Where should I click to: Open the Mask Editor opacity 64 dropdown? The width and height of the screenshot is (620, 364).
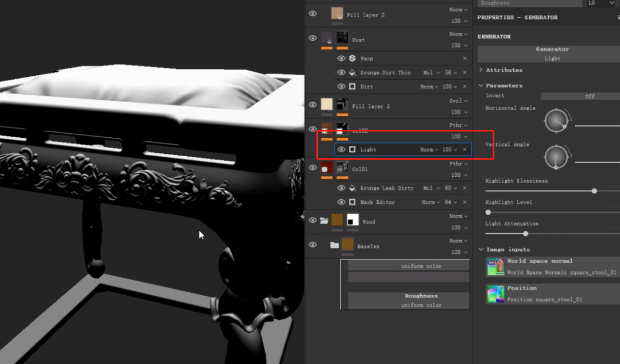click(451, 202)
